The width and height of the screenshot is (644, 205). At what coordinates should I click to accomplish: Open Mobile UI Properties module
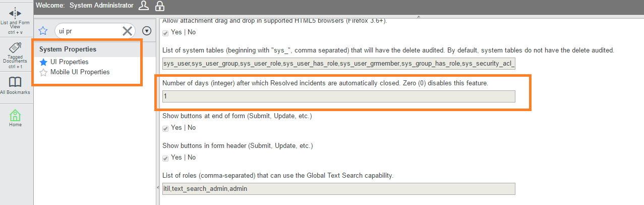tap(80, 72)
